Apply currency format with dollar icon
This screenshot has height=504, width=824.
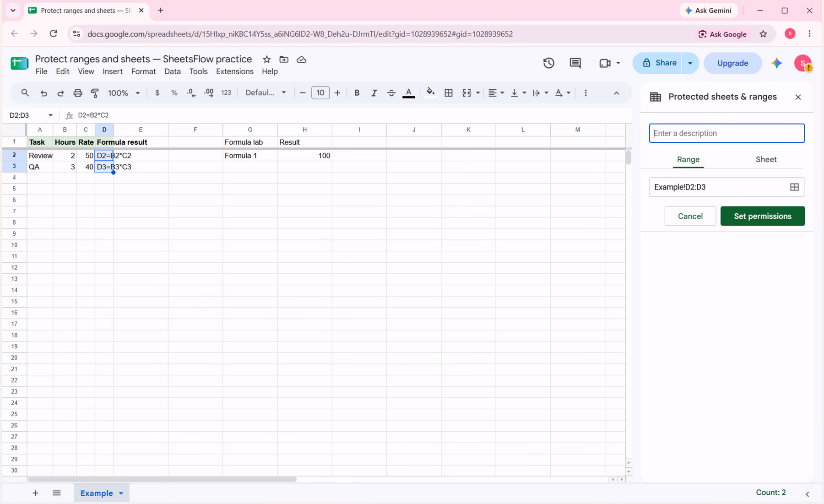coord(157,93)
